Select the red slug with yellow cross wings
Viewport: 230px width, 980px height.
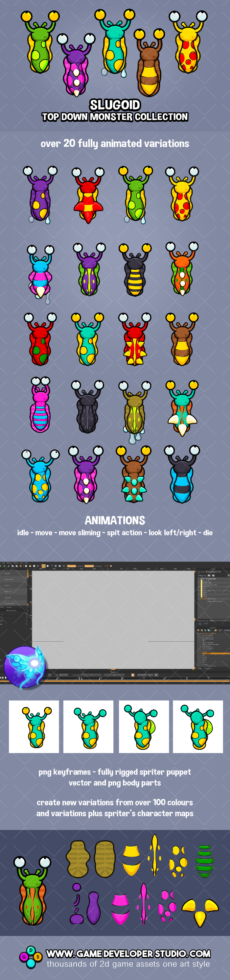tap(88, 195)
